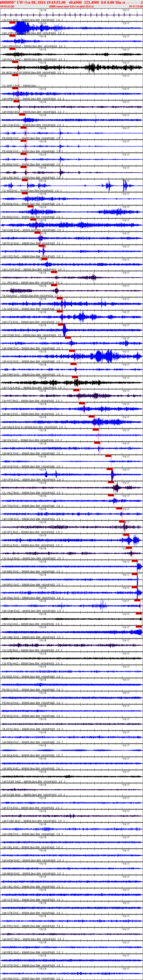Click the 19:17 tick label on top trace
This screenshot has width=143, height=980.
[x=126, y=10]
